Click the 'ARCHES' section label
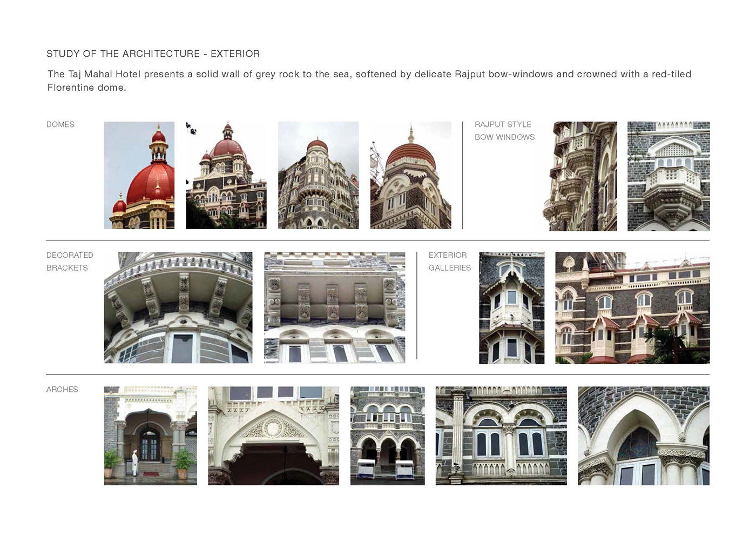Screen dimensions: 756x535 (62, 389)
